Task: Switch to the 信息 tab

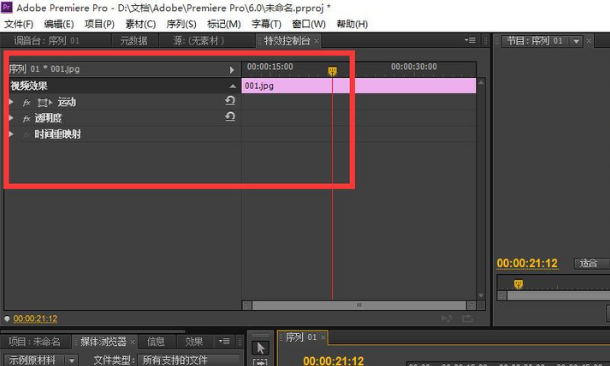Action: pos(156,342)
